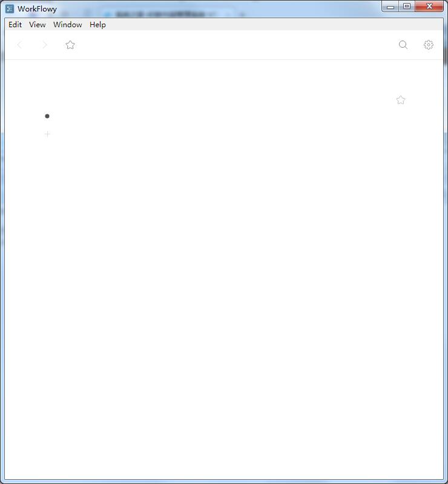Maximize the WorkFlowy window
The width and height of the screenshot is (448, 484).
[x=407, y=7]
